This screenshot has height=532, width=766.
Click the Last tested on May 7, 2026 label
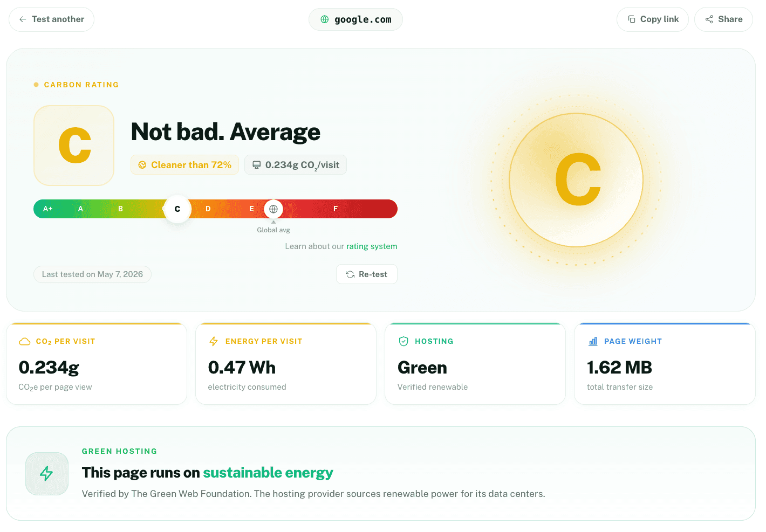pos(92,274)
